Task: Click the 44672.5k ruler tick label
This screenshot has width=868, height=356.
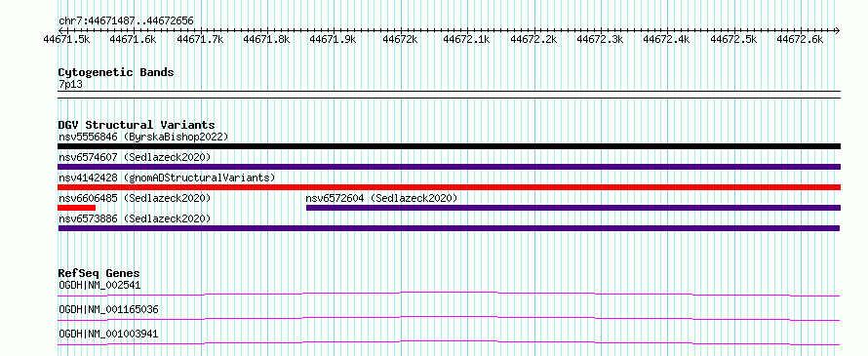Action: point(733,39)
